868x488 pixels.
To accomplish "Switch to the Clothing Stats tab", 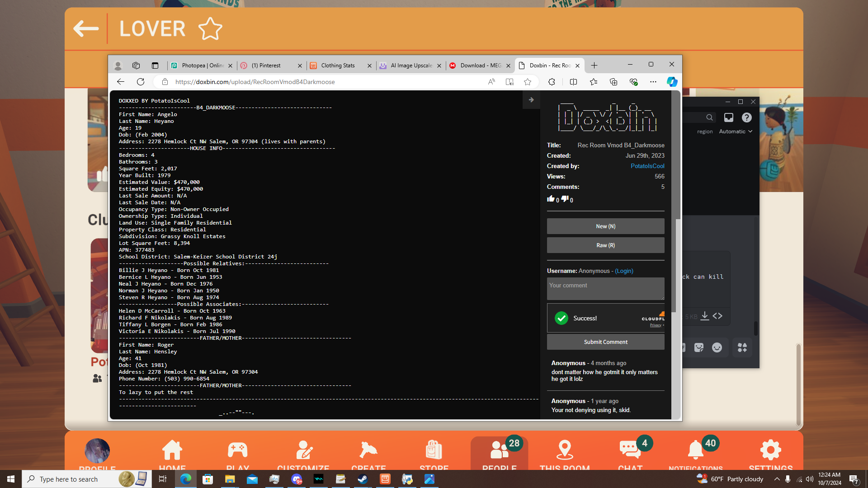I will (x=338, y=66).
